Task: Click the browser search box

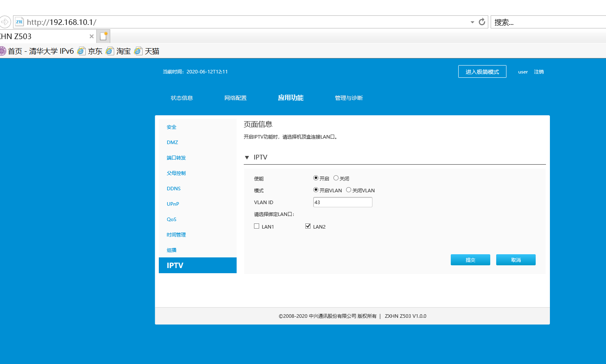Action: 548,22
